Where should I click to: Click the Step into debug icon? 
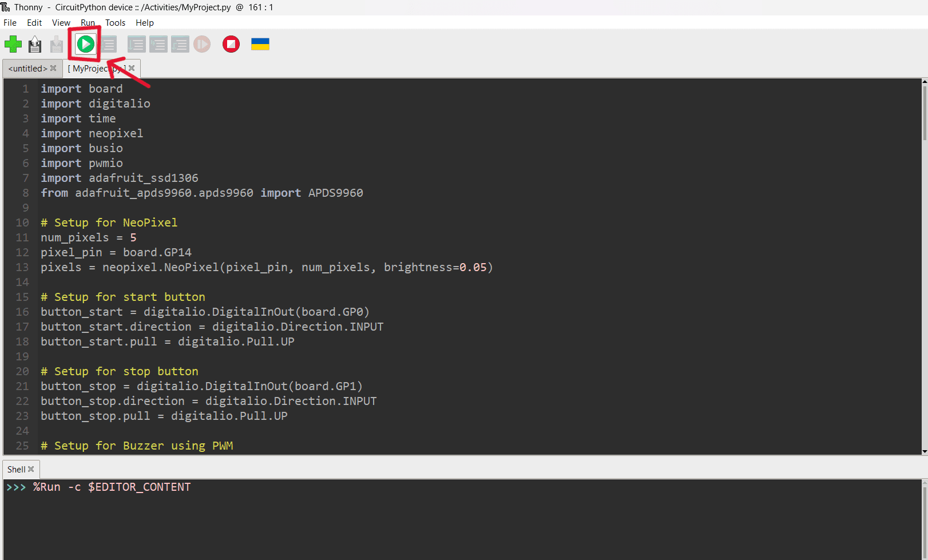158,44
